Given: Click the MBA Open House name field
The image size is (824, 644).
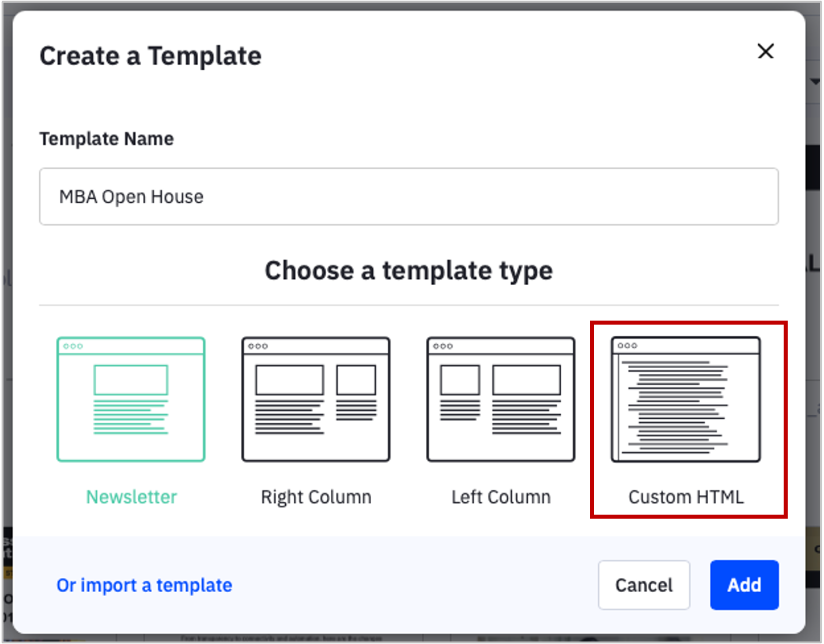Looking at the screenshot, I should pos(409,196).
